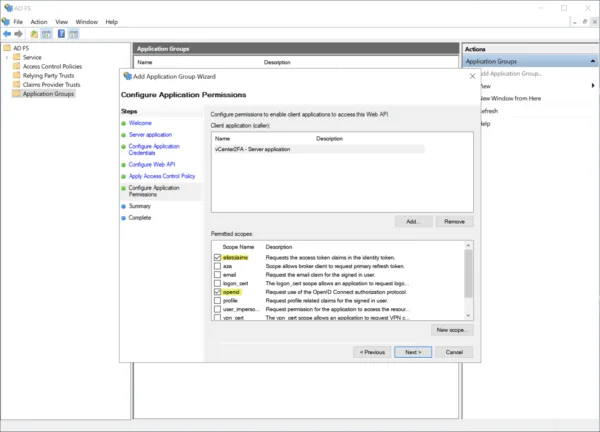Expand the Service tree node
Viewport: 600px width, 432px height.
coord(7,57)
